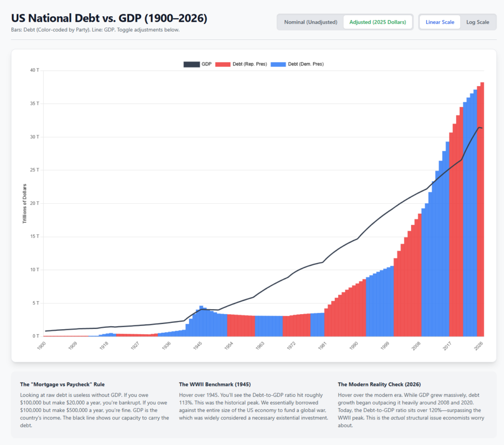
Task: Toggle Debt (Rep. Pres) red legend swatch
Action: click(x=223, y=64)
